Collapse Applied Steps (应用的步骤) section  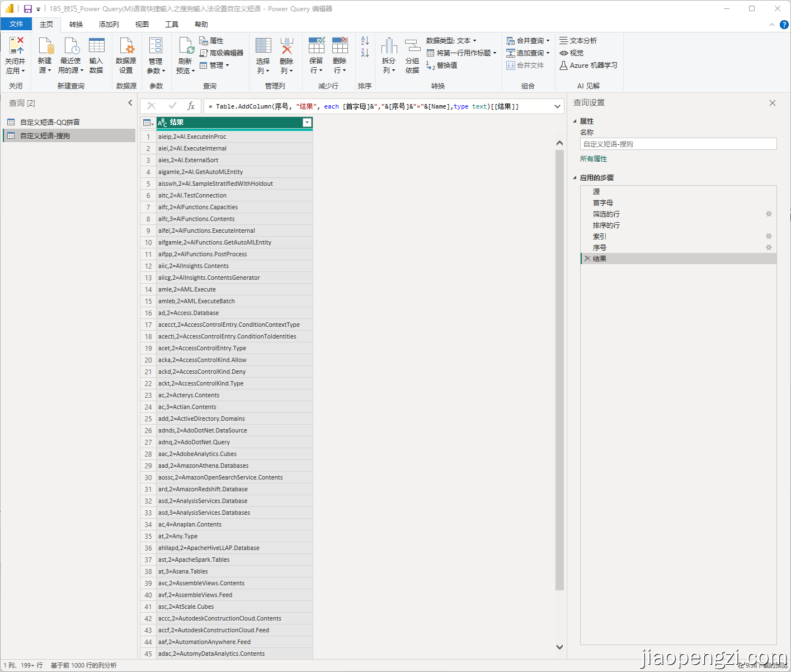(575, 178)
